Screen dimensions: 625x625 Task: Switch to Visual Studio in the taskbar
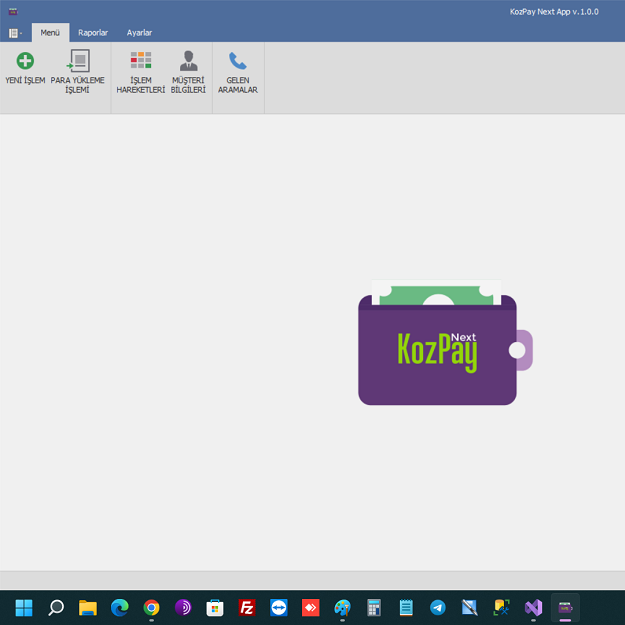pyautogui.click(x=533, y=607)
